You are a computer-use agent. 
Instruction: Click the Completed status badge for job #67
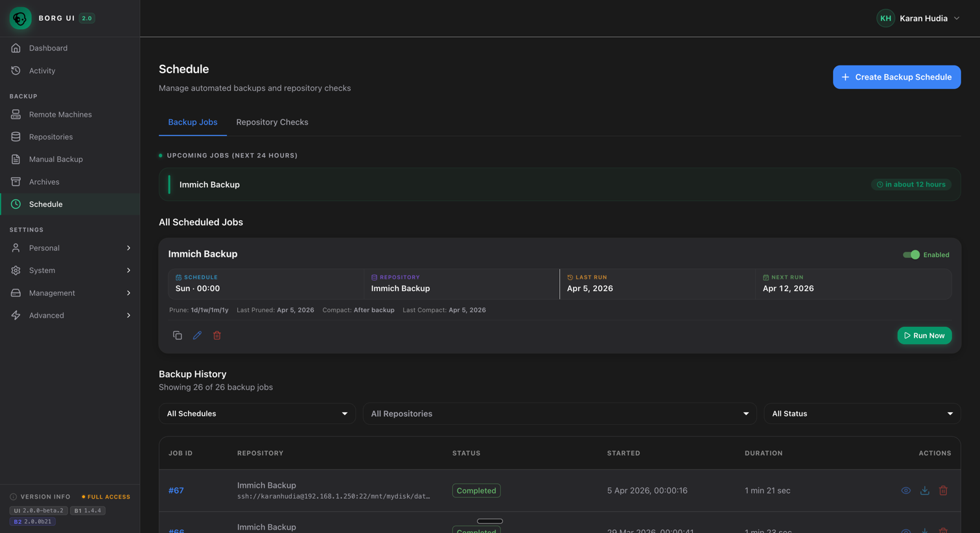coord(476,491)
